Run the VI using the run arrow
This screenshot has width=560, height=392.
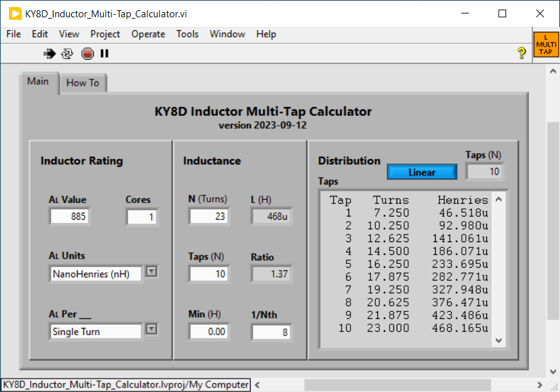pos(49,54)
